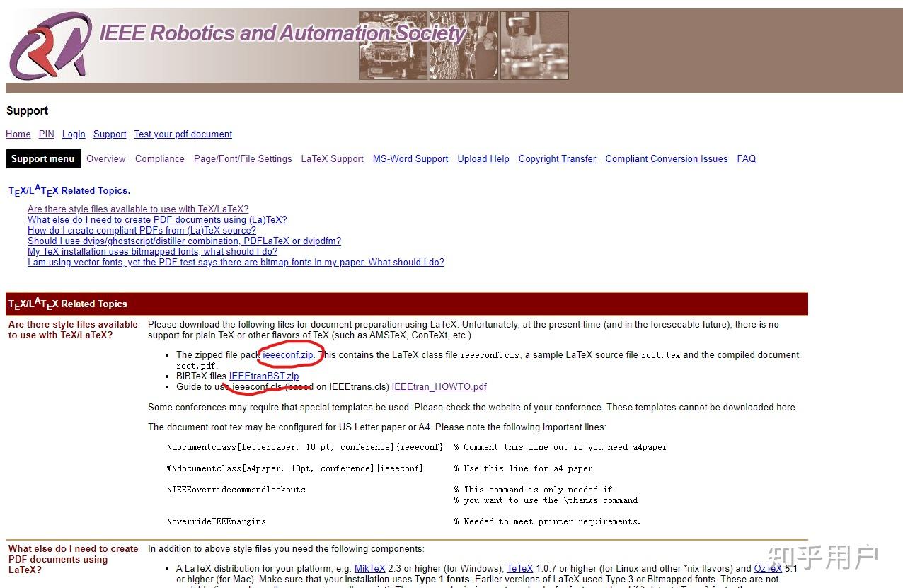
Task: Click the person photo thumbnail in banner
Action: 464,45
